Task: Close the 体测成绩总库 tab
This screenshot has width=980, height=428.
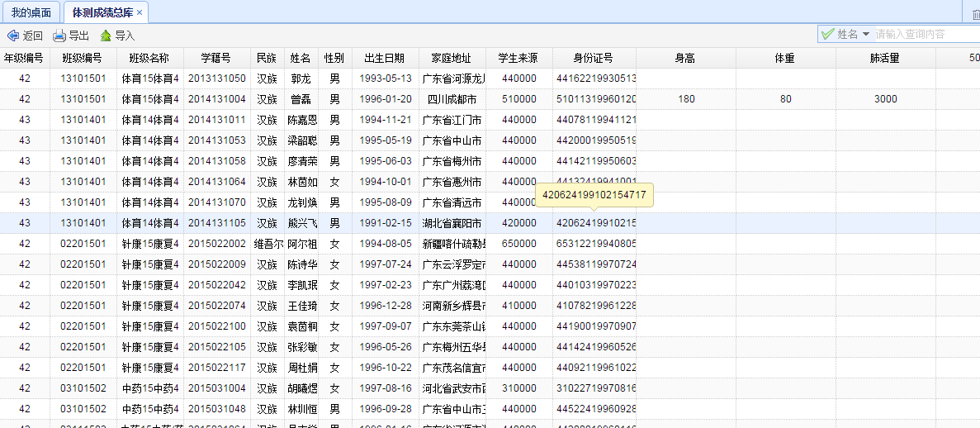Action: click(x=140, y=12)
